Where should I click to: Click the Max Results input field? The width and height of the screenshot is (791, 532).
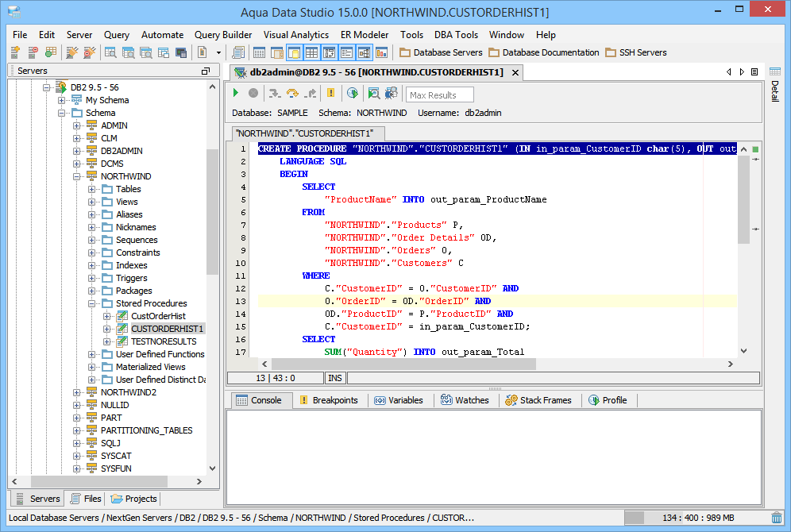pyautogui.click(x=439, y=95)
